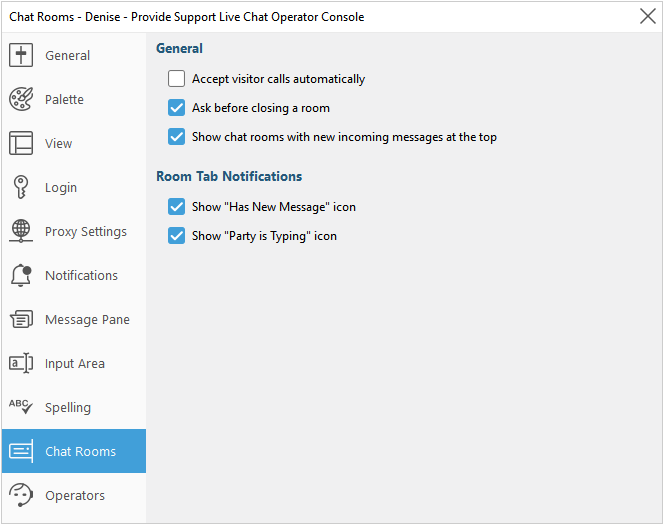Screen dimensions: 664x525
Task: Go to the View section label
Action: pos(58,144)
